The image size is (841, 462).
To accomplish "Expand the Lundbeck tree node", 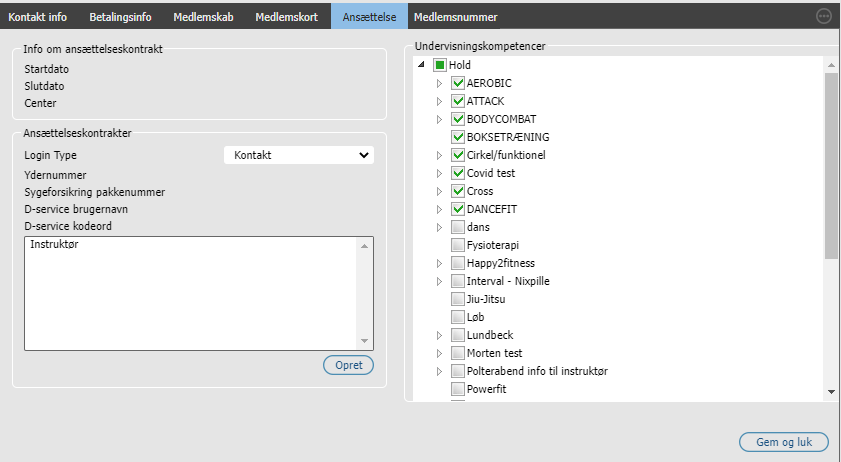I will pyautogui.click(x=439, y=335).
